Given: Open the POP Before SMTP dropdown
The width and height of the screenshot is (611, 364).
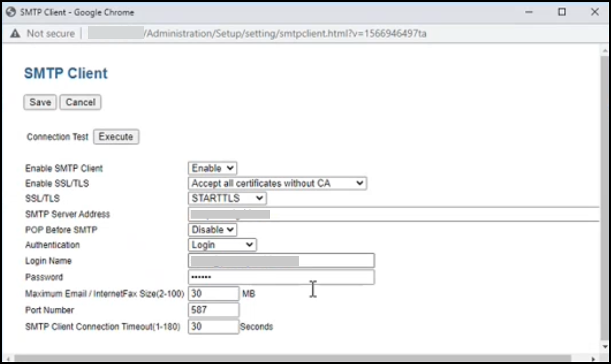Looking at the screenshot, I should point(211,230).
